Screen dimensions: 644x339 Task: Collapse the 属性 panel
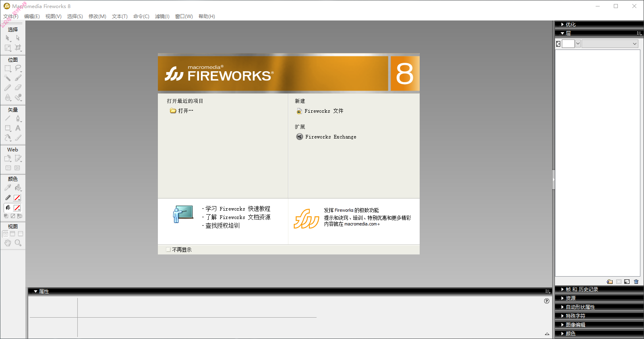pyautogui.click(x=35, y=291)
